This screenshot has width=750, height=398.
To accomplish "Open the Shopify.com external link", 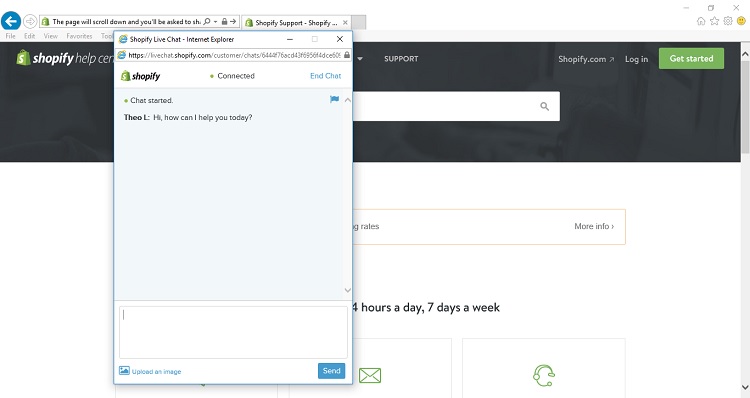I will pos(586,59).
